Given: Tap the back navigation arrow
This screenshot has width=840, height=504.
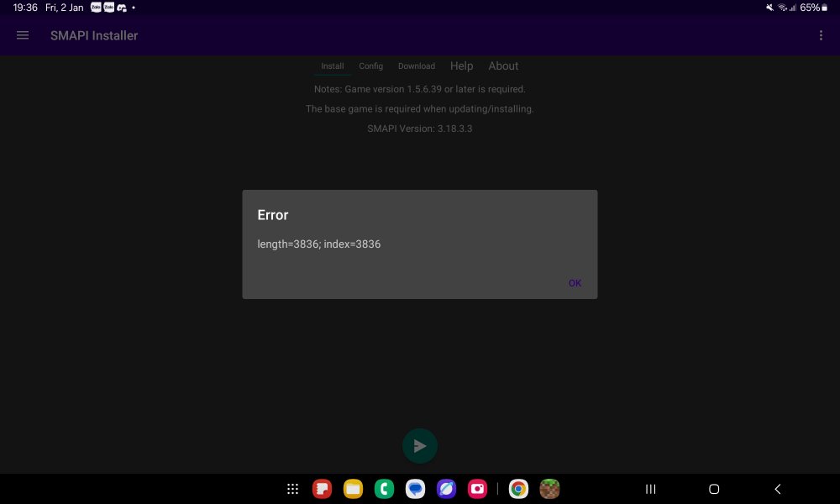Looking at the screenshot, I should (x=778, y=489).
